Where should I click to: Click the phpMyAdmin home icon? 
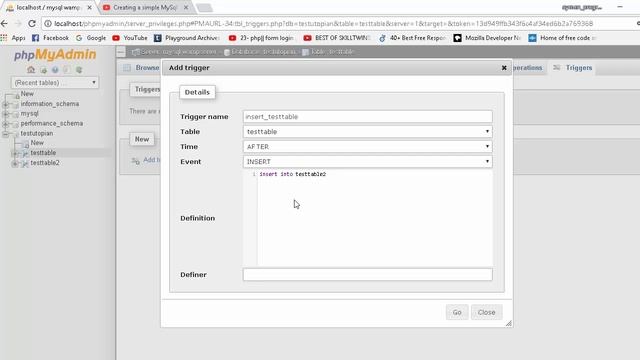tap(31, 70)
